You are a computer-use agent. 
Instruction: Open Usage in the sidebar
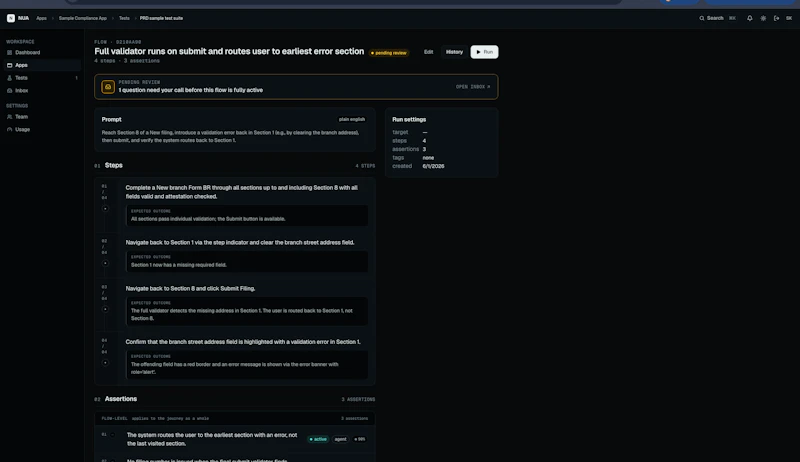click(x=42, y=130)
